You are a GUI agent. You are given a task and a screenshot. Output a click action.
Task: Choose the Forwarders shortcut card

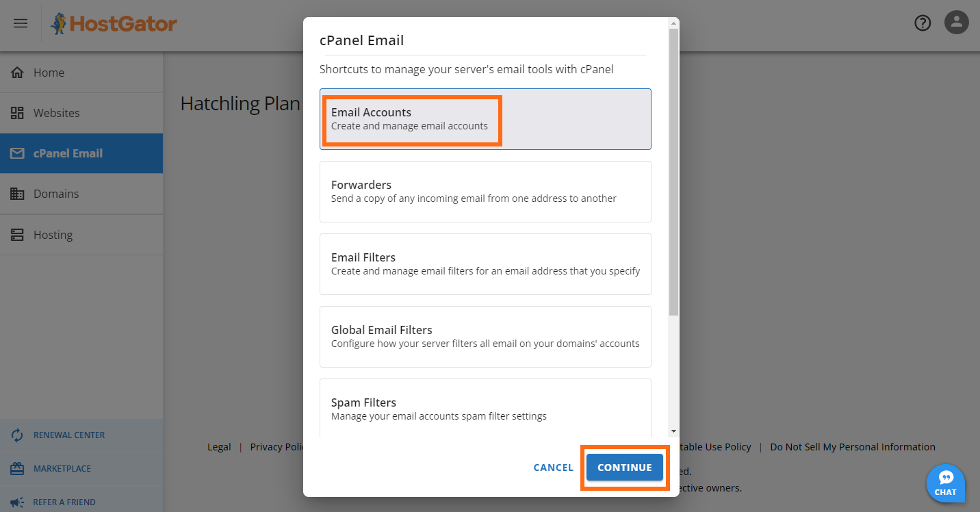485,192
